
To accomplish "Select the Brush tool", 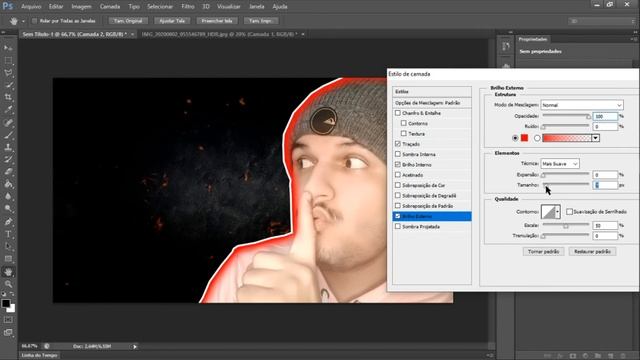I will click(8, 134).
